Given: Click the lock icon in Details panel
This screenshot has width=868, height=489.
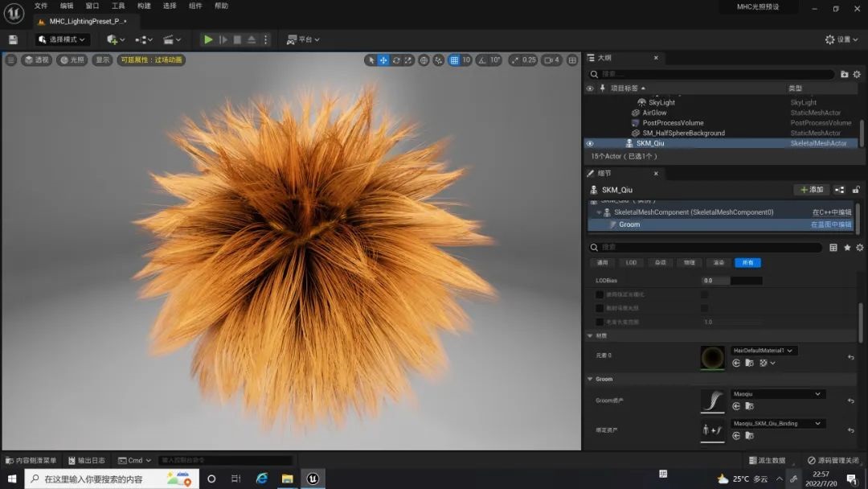Looking at the screenshot, I should (857, 190).
